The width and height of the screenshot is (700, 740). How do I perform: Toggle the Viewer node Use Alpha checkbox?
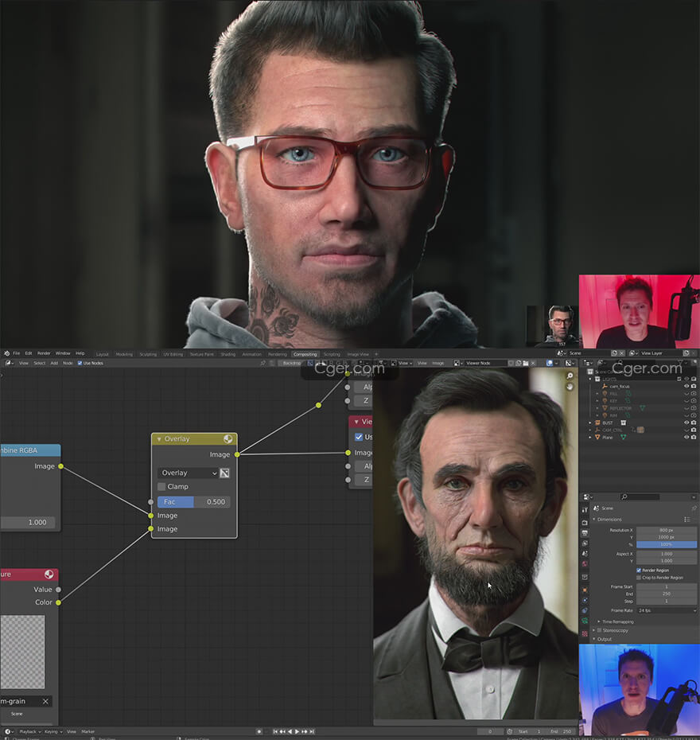coord(359,437)
